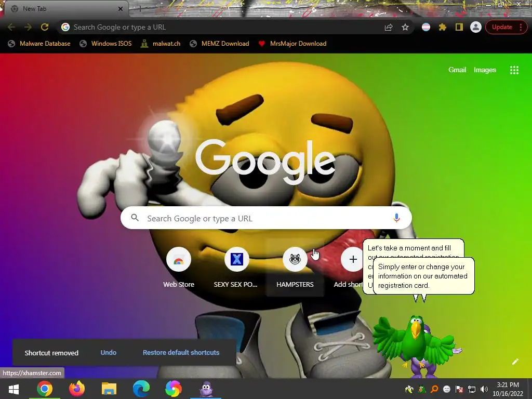Open a new tab with the plus button
Viewport: 532px width, 399px height.
click(139, 9)
